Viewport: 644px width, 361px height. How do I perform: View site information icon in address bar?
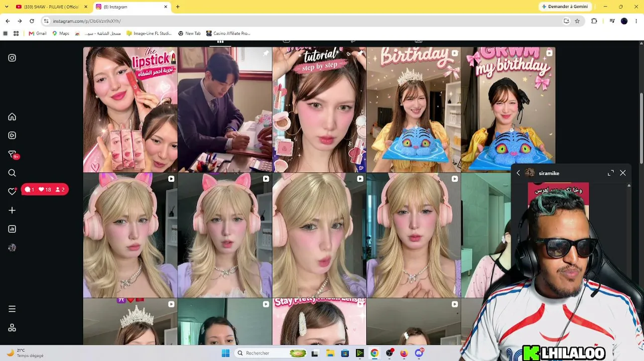click(x=46, y=21)
